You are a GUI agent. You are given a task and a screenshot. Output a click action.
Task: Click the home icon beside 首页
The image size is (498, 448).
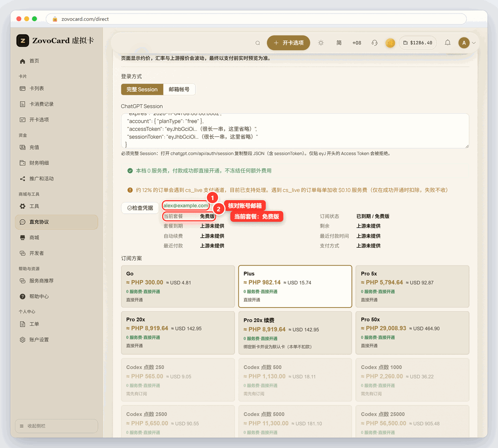click(x=23, y=61)
